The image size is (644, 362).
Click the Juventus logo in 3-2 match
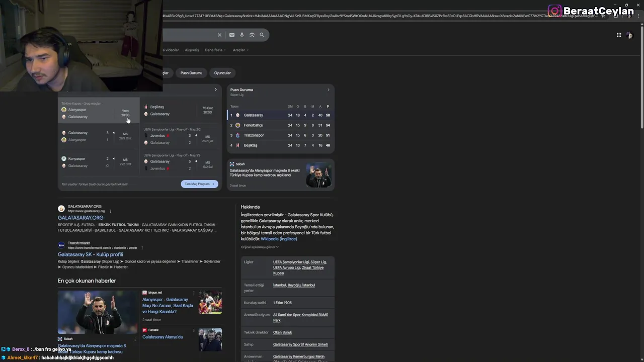pos(146,135)
